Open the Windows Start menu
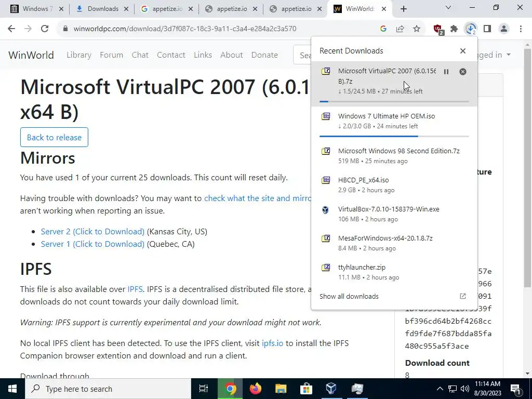 click(x=12, y=389)
